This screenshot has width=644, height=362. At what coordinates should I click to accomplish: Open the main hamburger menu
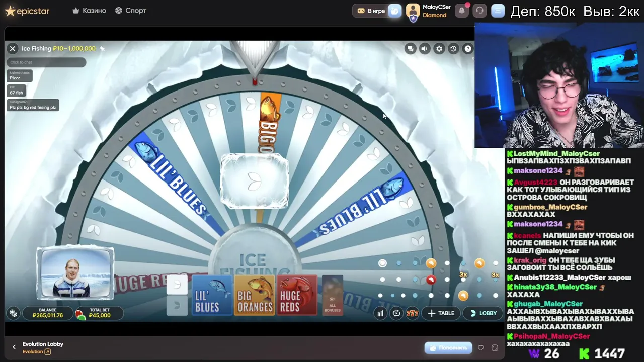pos(498,11)
